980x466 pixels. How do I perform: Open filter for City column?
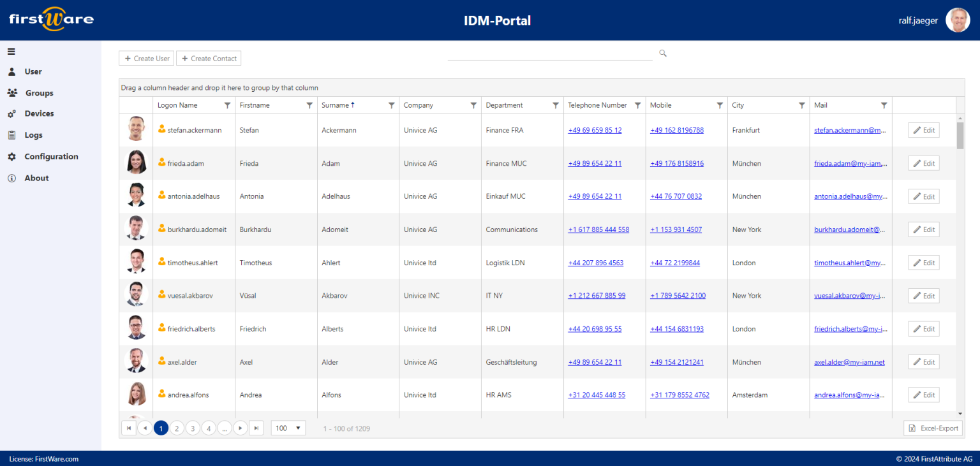point(802,105)
